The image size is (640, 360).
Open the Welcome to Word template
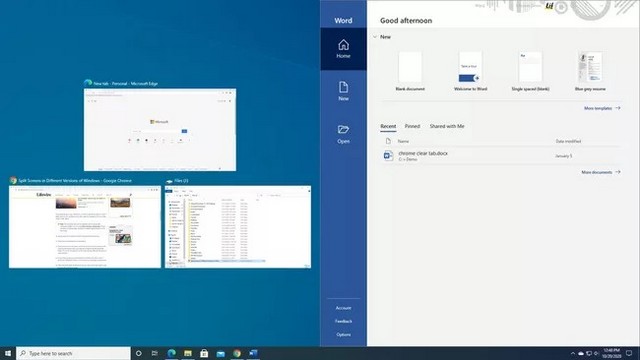tap(470, 71)
